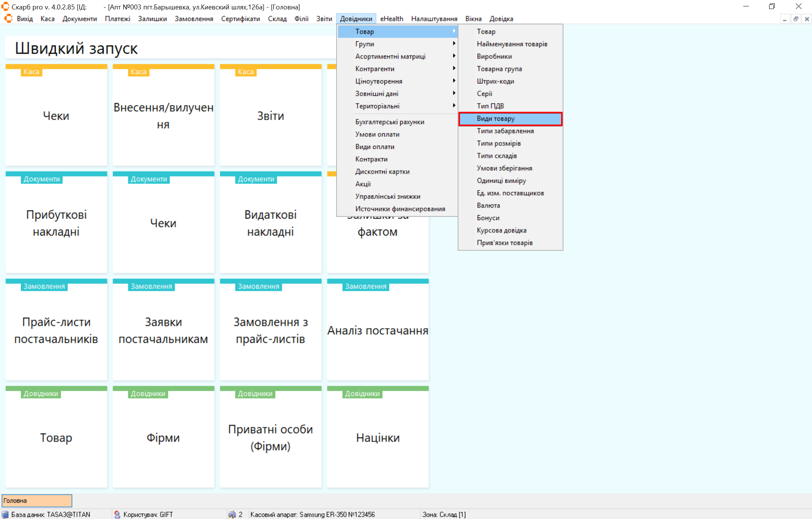
Task: Open the Аналіз постачання tile
Action: (x=378, y=330)
